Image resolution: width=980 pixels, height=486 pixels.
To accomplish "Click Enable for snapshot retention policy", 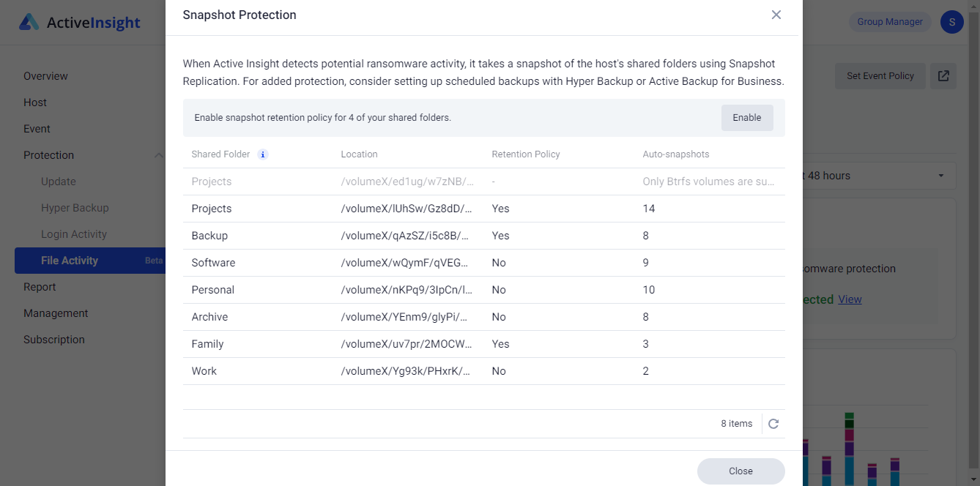I will [747, 118].
